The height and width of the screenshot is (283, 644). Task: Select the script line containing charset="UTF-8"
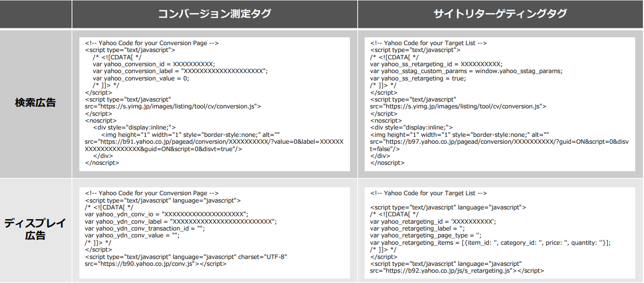tap(186, 257)
